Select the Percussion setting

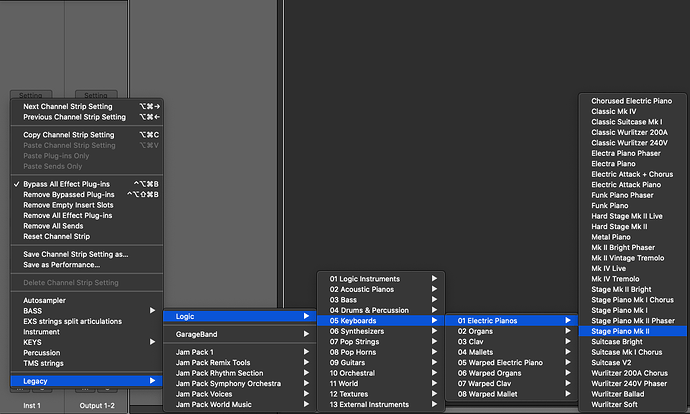(87, 353)
